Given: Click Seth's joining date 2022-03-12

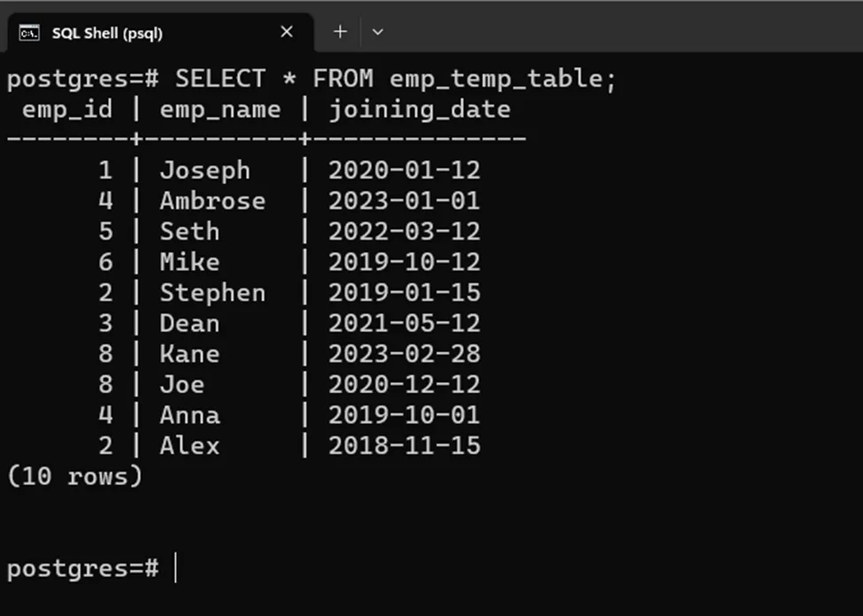Looking at the screenshot, I should [x=404, y=232].
